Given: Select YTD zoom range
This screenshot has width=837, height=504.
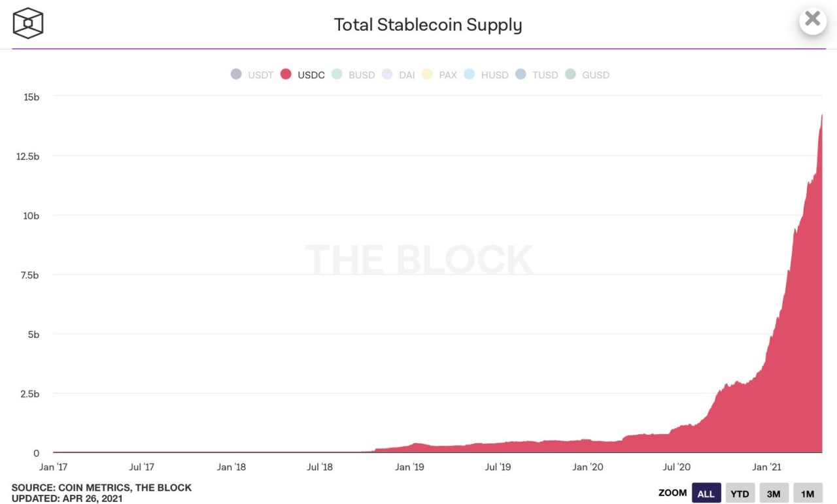Looking at the screenshot, I should [x=740, y=494].
